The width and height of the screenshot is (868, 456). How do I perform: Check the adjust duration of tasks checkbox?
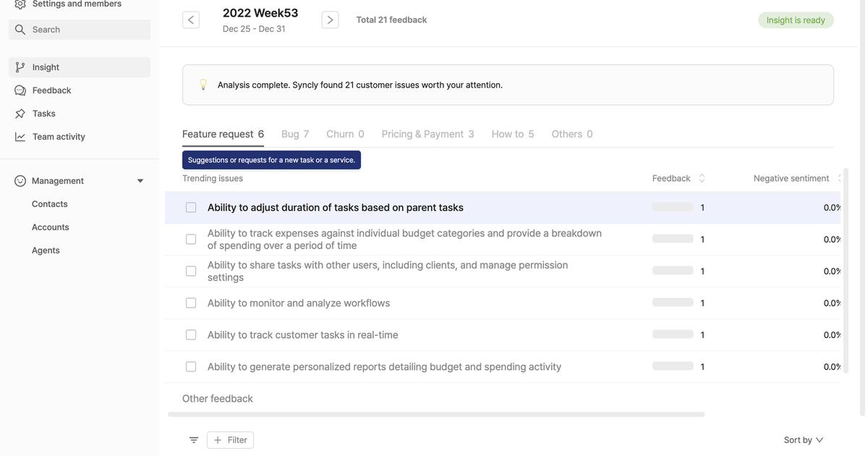[191, 208]
